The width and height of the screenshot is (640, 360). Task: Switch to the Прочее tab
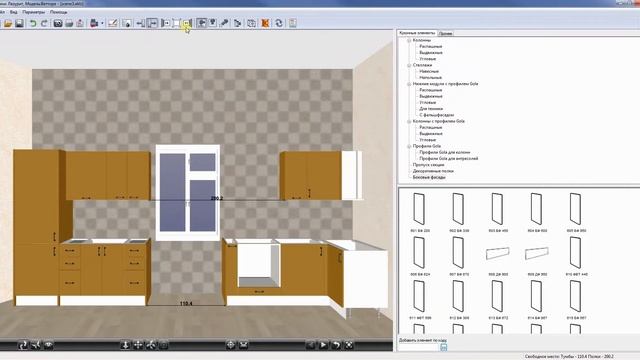click(x=445, y=33)
